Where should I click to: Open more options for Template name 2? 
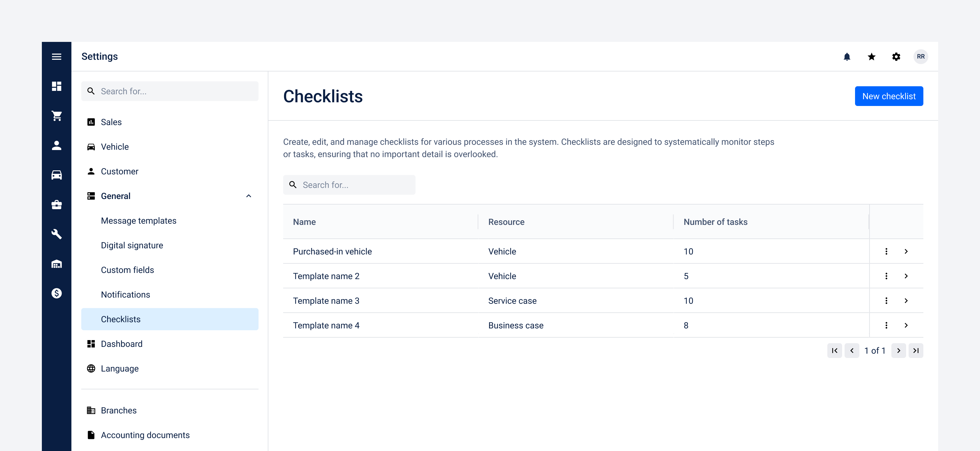pos(886,276)
